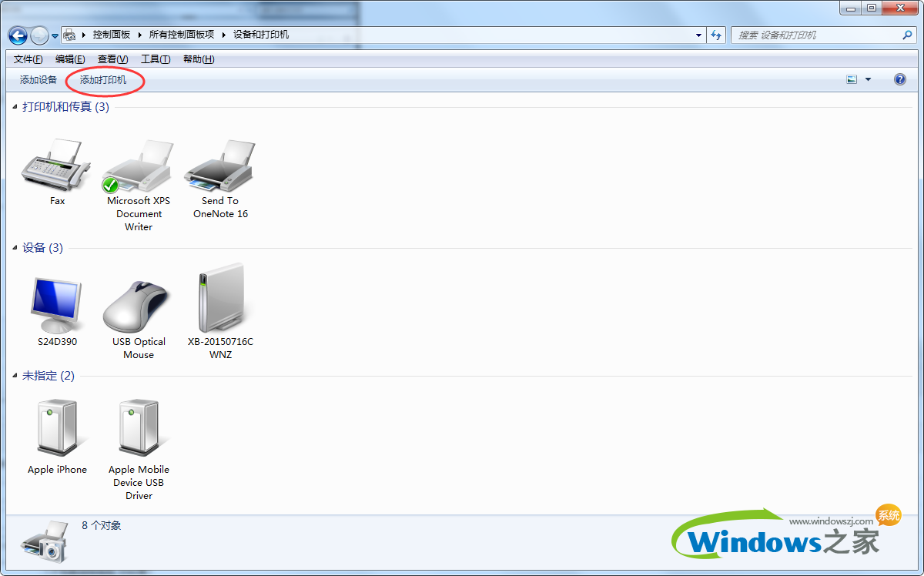Image resolution: width=924 pixels, height=576 pixels.
Task: Click the 打印机和传真 (3) group header
Action: [65, 107]
